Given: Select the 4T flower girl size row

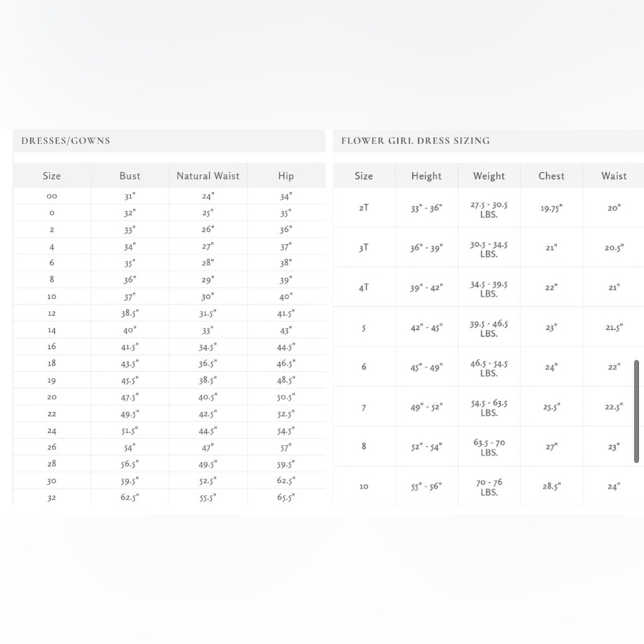Looking at the screenshot, I should pos(488,287).
